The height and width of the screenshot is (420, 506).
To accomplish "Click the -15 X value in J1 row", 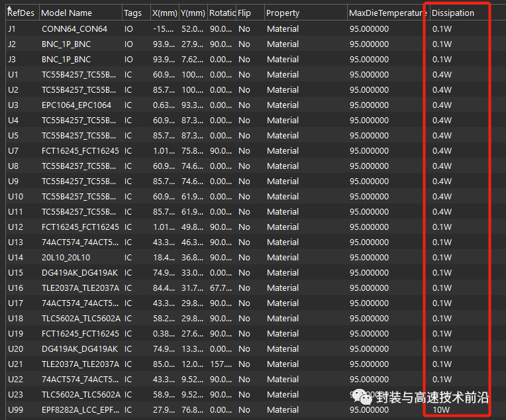I will coord(164,29).
